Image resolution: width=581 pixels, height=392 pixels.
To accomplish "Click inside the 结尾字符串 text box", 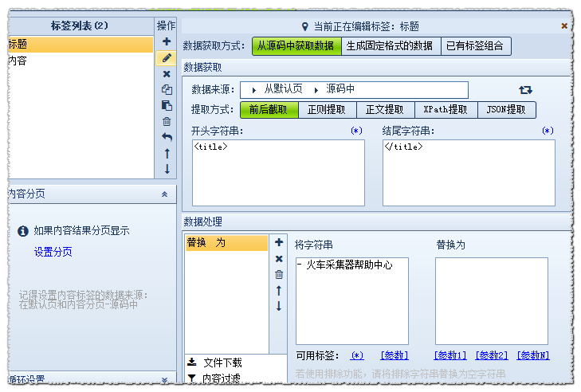I will point(468,173).
